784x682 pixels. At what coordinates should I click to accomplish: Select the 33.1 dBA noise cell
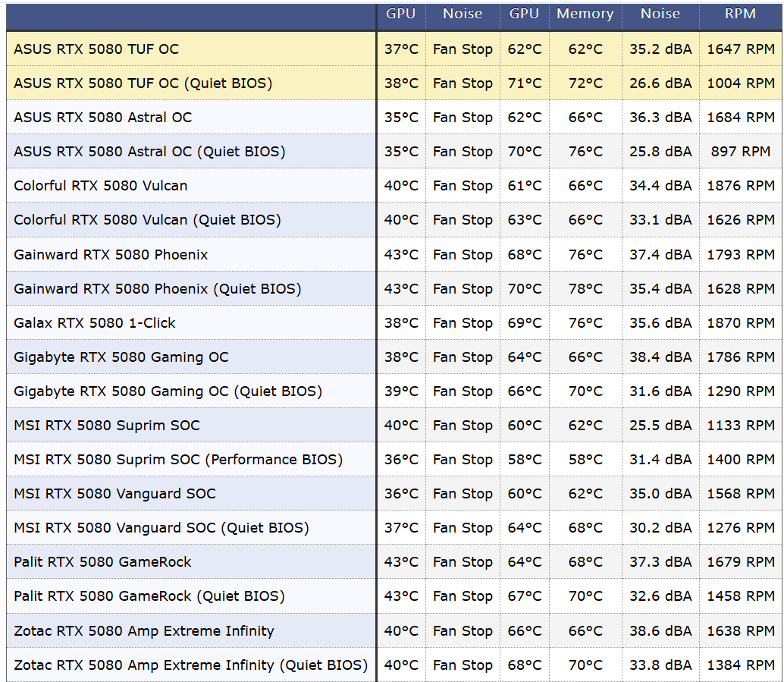tap(660, 220)
